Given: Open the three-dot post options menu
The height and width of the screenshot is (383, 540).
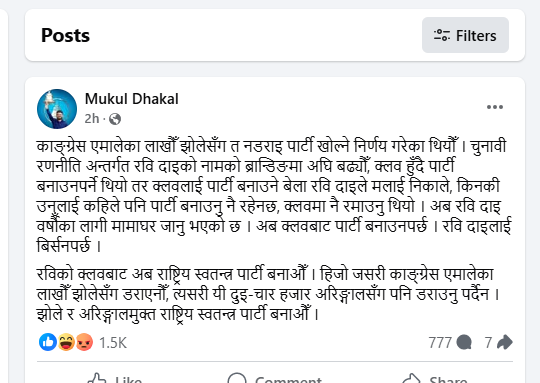Looking at the screenshot, I should click(x=495, y=107).
